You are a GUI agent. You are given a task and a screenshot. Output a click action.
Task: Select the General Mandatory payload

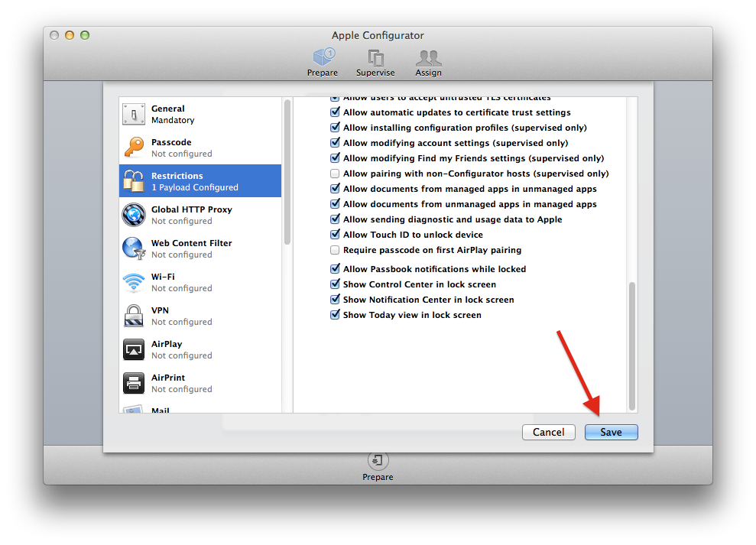pyautogui.click(x=200, y=115)
